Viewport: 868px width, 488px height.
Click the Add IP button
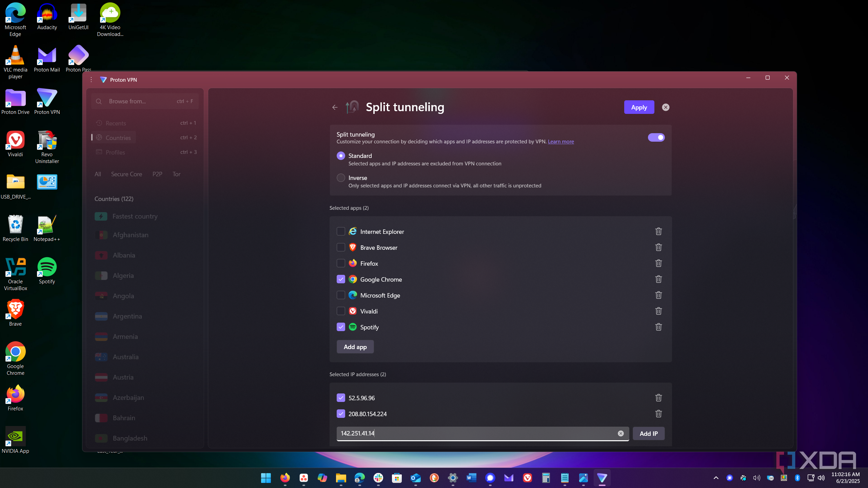click(649, 434)
